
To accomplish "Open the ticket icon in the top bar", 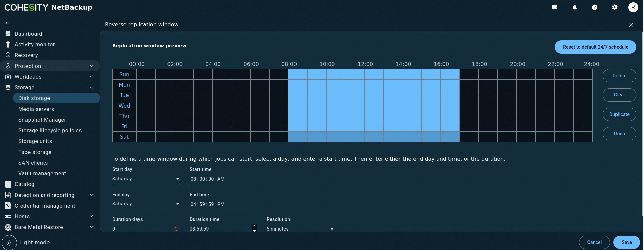I will click(554, 7).
